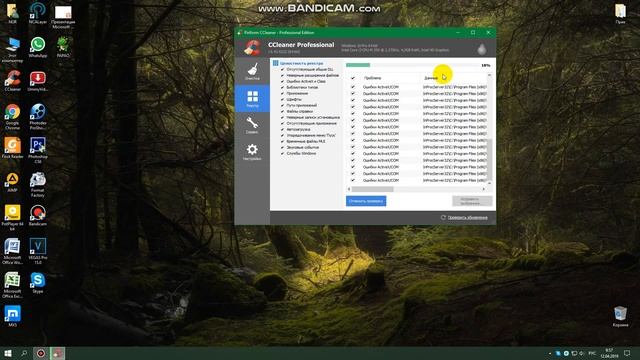Open the Microsoft Office Word desktop shortcut
This screenshot has height=360, width=640.
click(x=13, y=251)
